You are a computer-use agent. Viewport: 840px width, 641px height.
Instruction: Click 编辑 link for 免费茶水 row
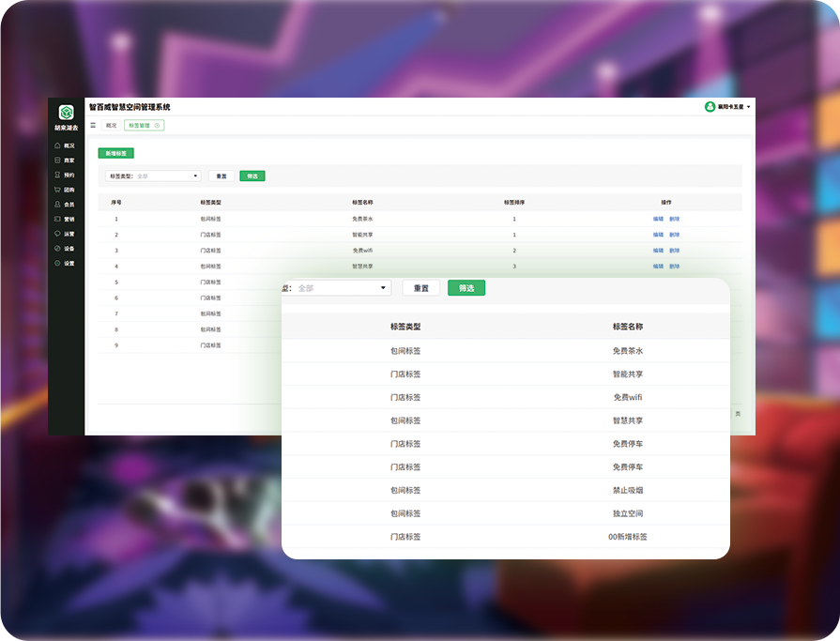click(x=659, y=219)
